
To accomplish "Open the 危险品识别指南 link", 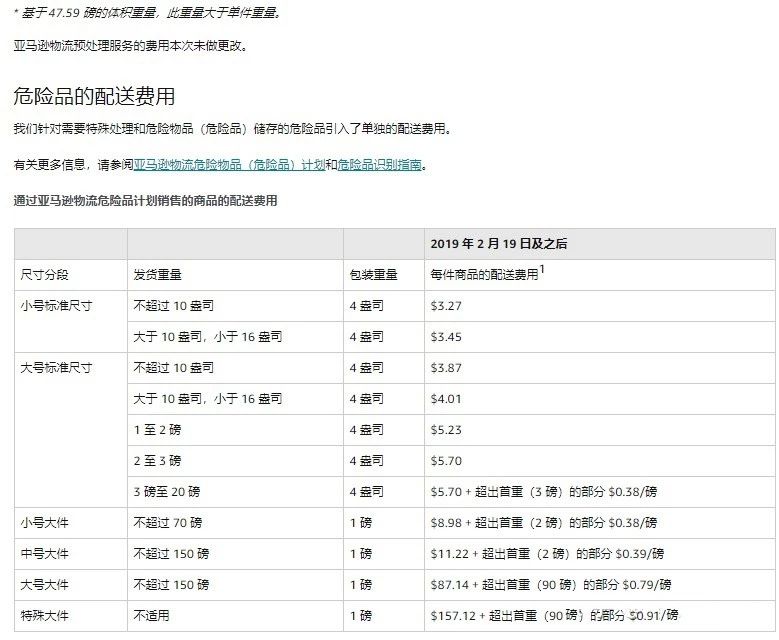I will (379, 165).
